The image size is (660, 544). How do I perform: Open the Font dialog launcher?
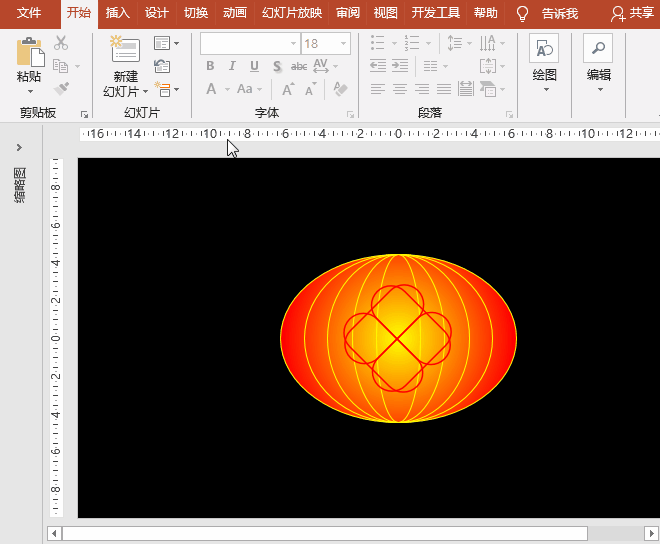click(350, 114)
